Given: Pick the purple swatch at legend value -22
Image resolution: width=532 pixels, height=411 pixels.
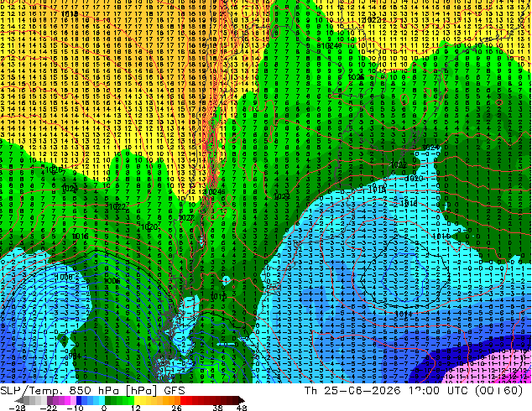Looking at the screenshot, I should [x=50, y=400].
